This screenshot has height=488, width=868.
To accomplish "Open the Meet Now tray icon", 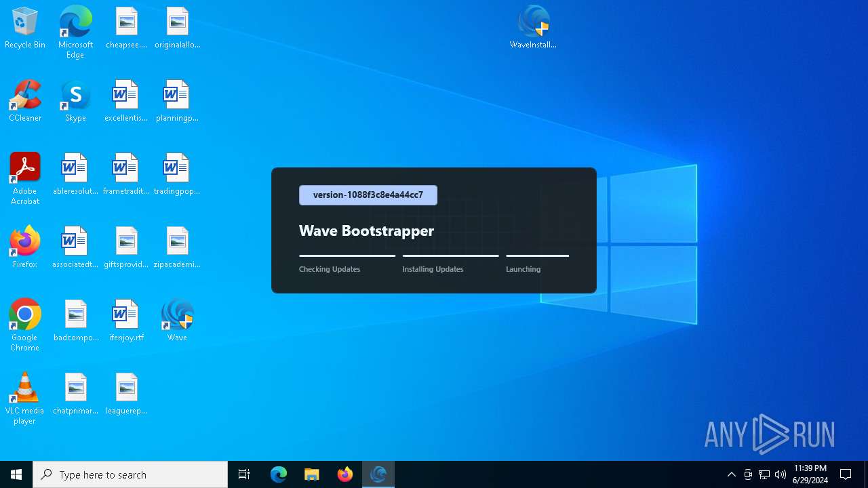I will pos(748,474).
